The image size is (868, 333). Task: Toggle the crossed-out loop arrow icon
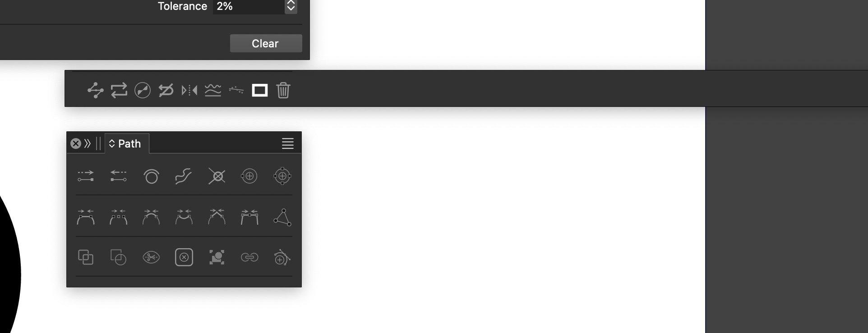(166, 90)
